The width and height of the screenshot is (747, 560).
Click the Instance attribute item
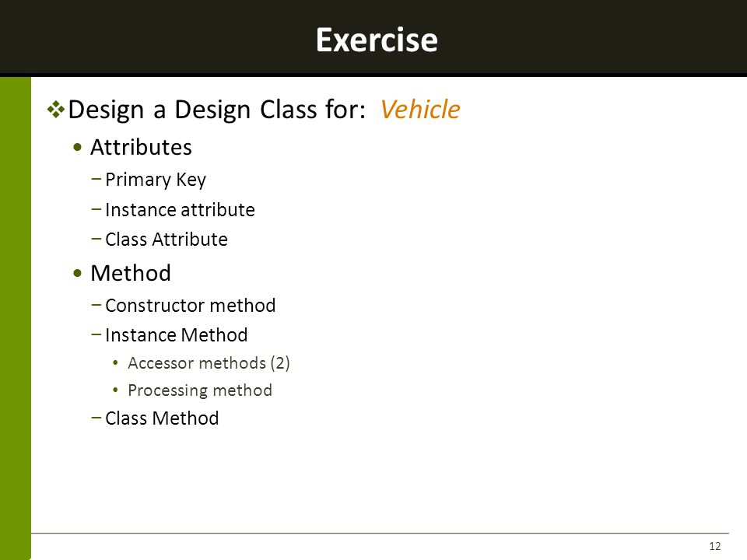click(180, 209)
